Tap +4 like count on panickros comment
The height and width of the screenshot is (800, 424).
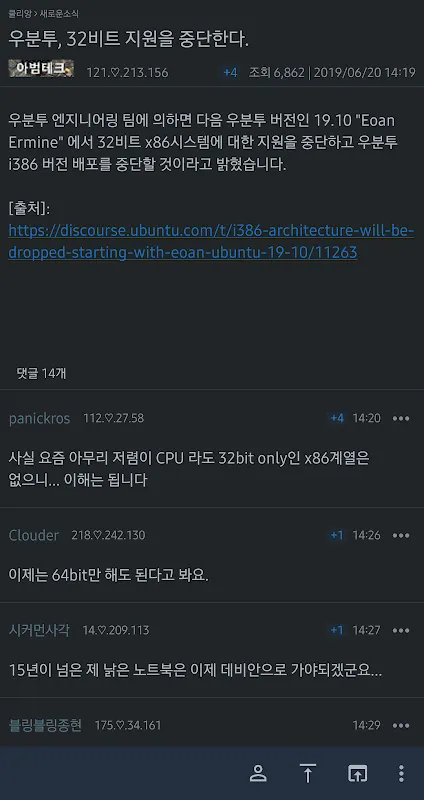(x=337, y=418)
